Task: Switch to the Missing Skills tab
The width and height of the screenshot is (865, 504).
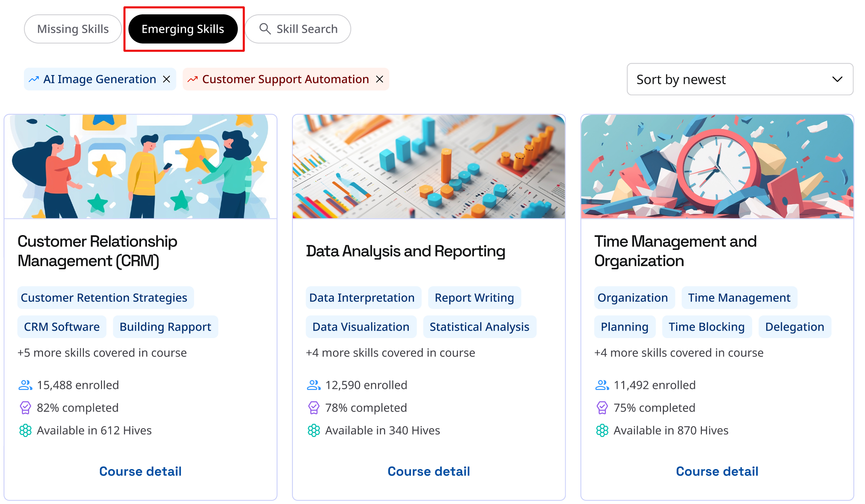Action: [73, 29]
